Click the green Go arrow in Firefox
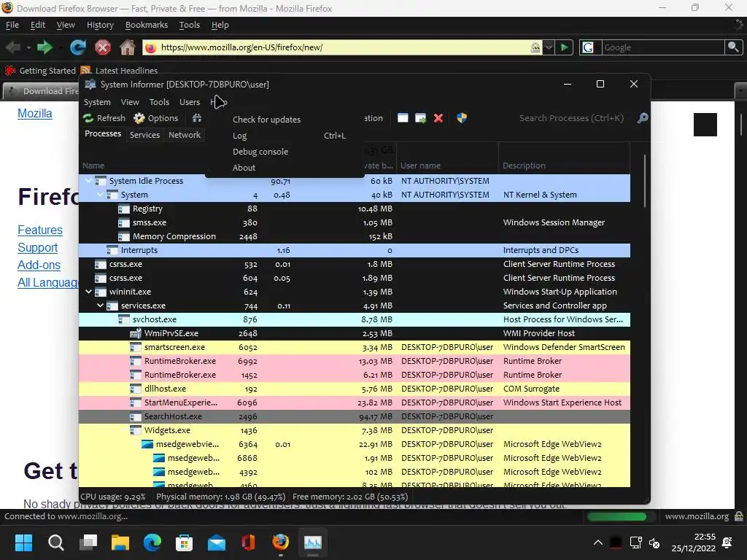747x560 pixels. click(564, 47)
